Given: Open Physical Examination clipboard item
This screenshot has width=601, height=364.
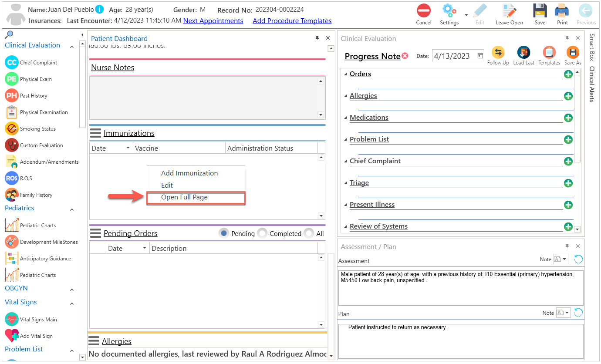Looking at the screenshot, I should (37, 112).
